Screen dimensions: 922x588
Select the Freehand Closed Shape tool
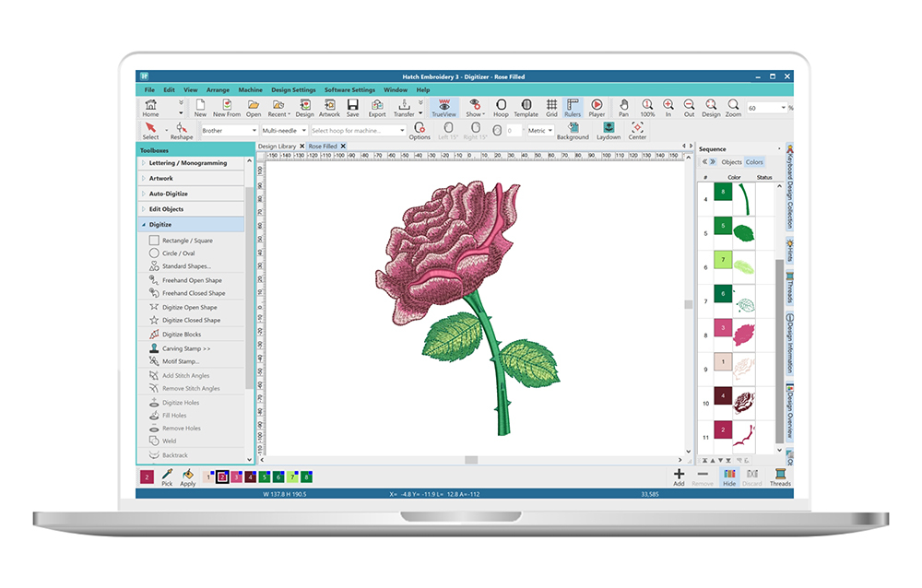pyautogui.click(x=193, y=293)
